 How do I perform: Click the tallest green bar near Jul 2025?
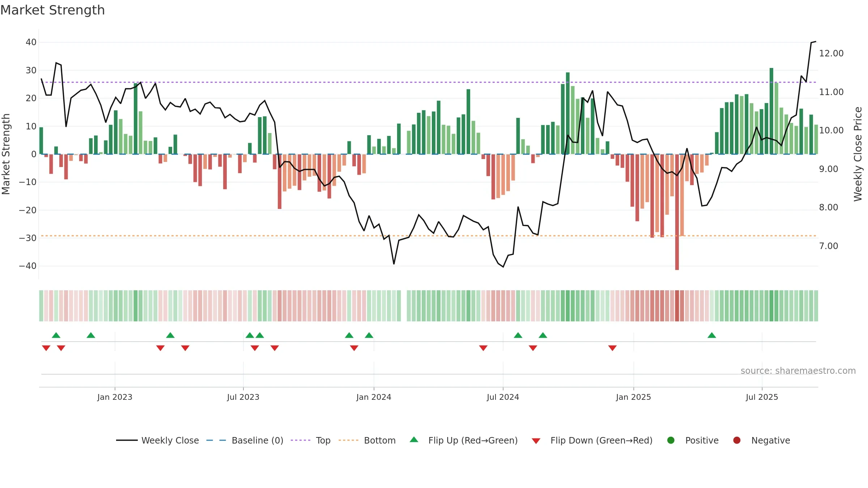point(771,111)
